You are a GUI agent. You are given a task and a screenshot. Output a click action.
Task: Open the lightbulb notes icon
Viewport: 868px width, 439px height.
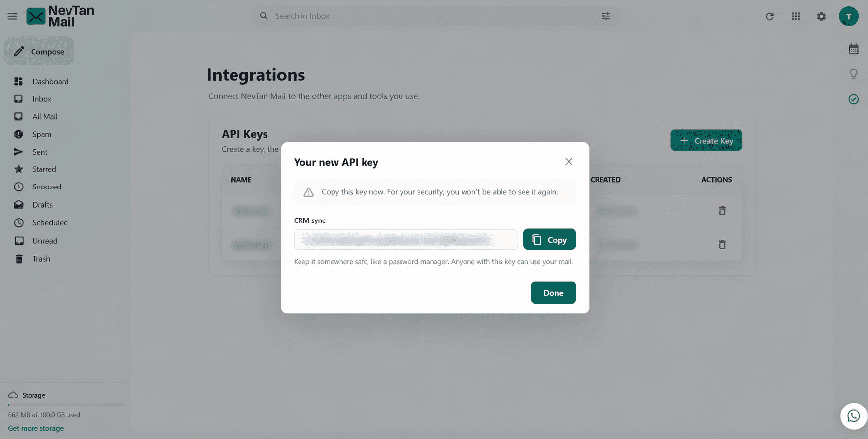coord(854,74)
